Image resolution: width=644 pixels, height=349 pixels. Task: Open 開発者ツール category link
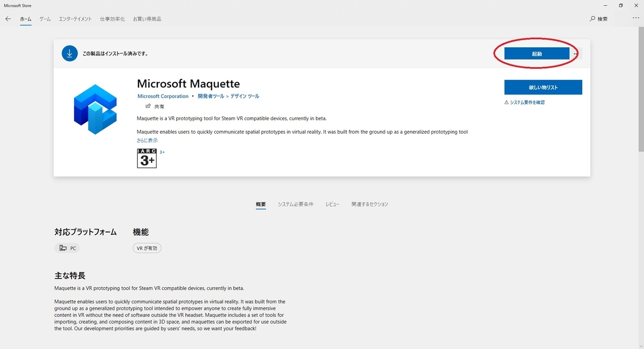pos(211,96)
